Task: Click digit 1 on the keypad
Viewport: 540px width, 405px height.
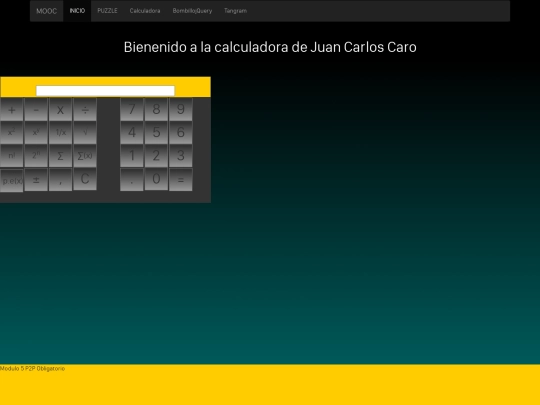Action: tap(132, 156)
